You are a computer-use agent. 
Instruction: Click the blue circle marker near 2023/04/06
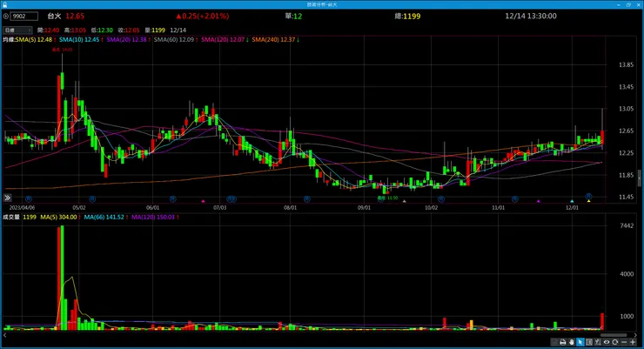29,199
